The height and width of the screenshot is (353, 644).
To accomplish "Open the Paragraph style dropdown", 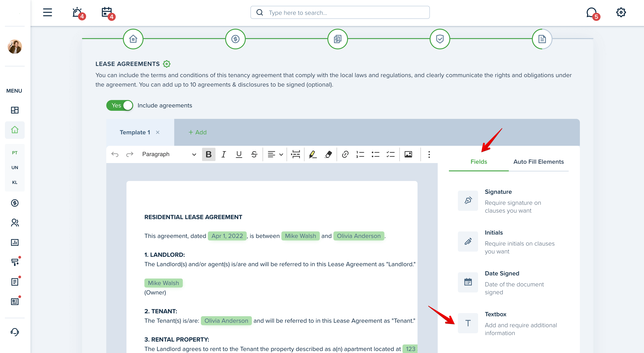I will coord(169,154).
